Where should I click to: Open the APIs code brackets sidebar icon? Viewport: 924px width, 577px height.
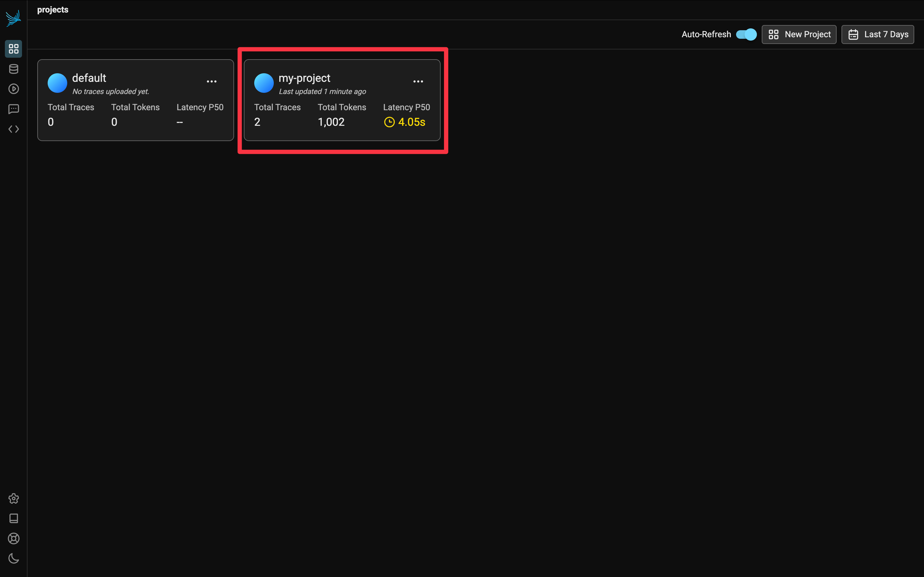13,129
